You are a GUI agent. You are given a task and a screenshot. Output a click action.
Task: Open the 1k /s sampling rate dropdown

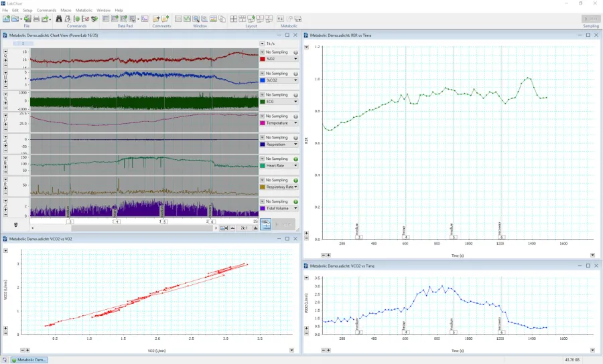262,43
